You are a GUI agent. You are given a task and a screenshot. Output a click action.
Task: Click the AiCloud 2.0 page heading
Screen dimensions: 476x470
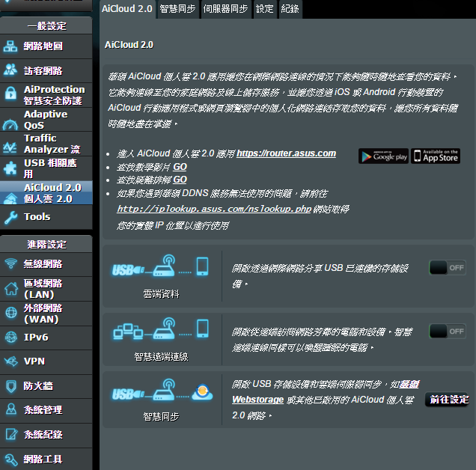[129, 45]
